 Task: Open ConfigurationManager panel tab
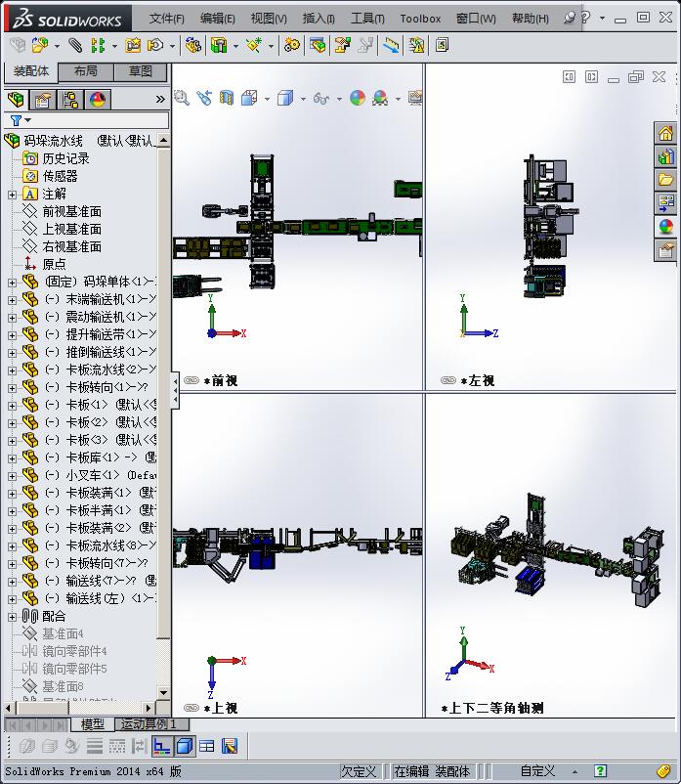(x=70, y=100)
